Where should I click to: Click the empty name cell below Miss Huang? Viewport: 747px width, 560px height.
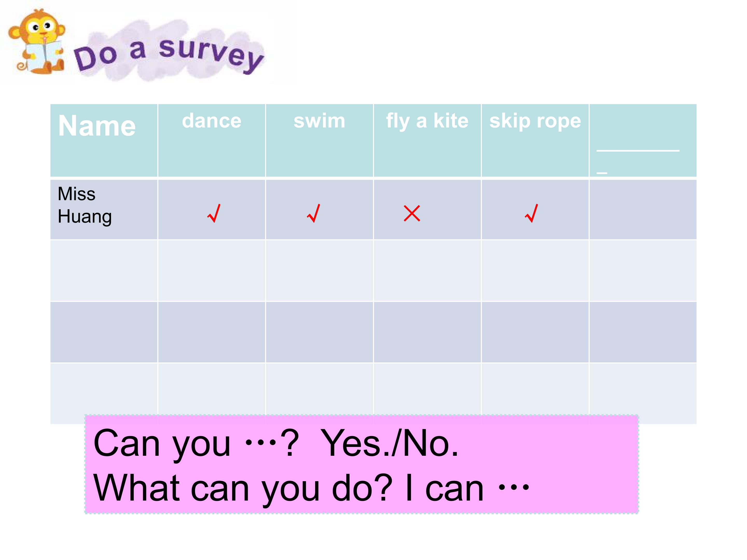104,271
